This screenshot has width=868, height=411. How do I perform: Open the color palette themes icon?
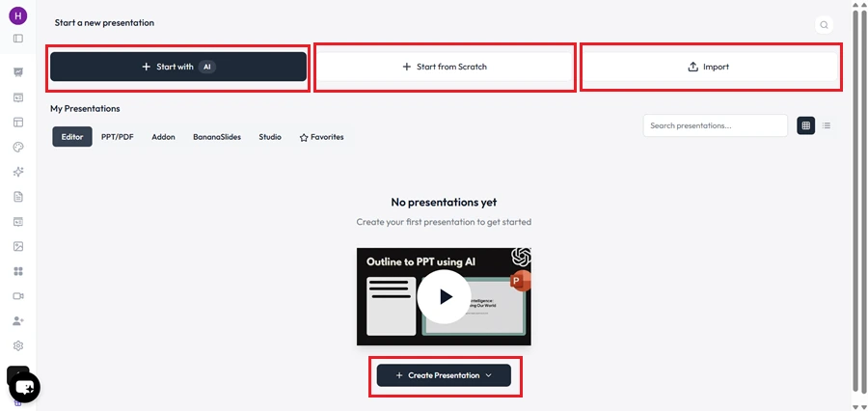[18, 147]
